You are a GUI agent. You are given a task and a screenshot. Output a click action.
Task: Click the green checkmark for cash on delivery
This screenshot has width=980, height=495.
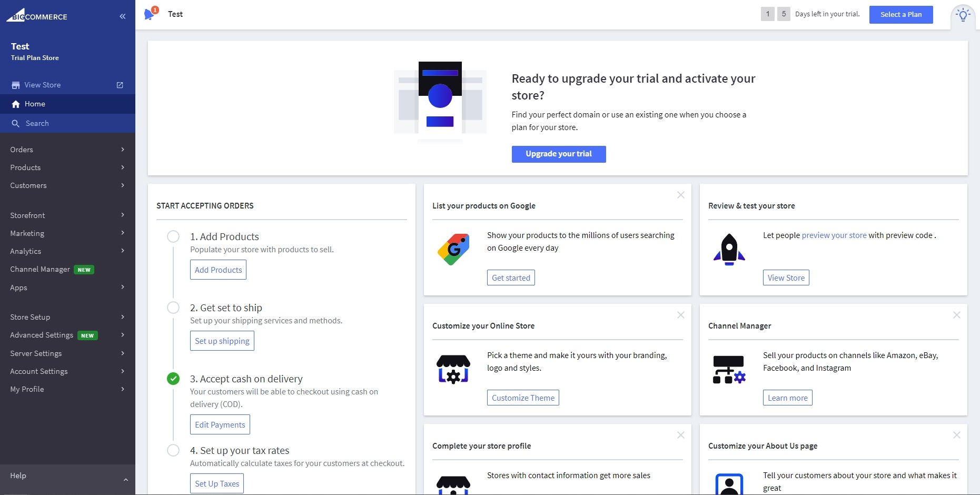click(173, 379)
